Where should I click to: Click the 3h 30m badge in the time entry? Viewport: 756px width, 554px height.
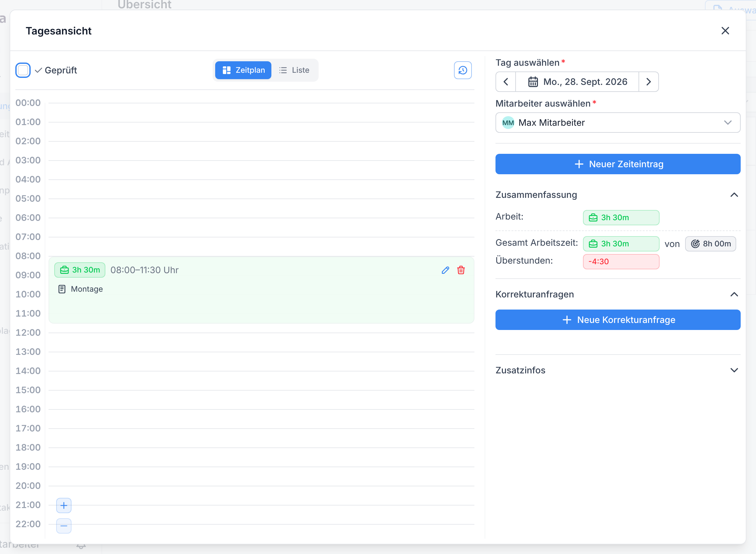tap(80, 270)
